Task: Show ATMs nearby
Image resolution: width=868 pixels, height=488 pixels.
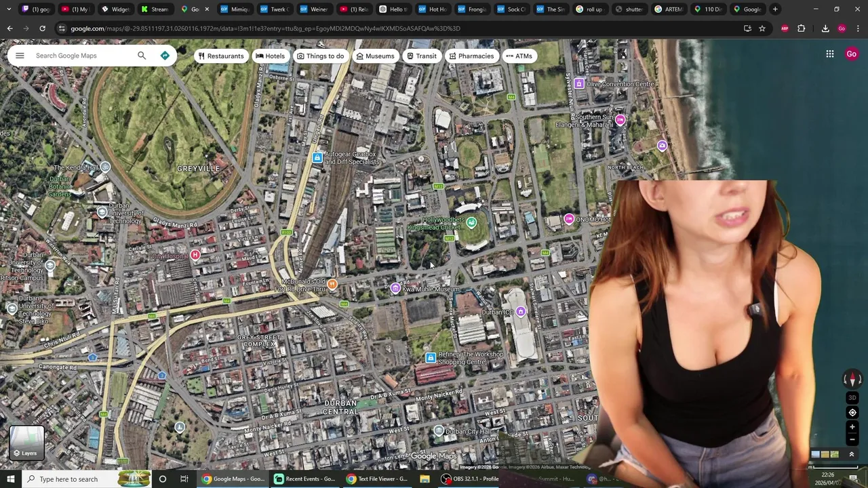Action: (x=519, y=56)
